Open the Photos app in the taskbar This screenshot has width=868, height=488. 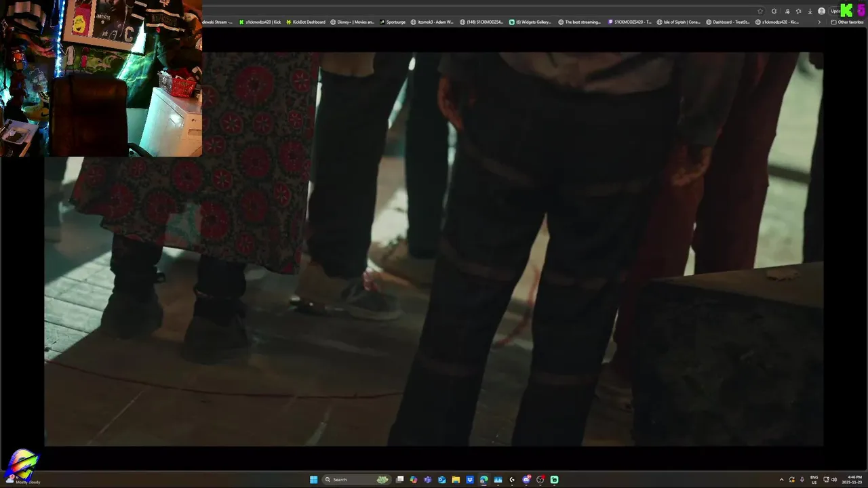pyautogui.click(x=498, y=480)
